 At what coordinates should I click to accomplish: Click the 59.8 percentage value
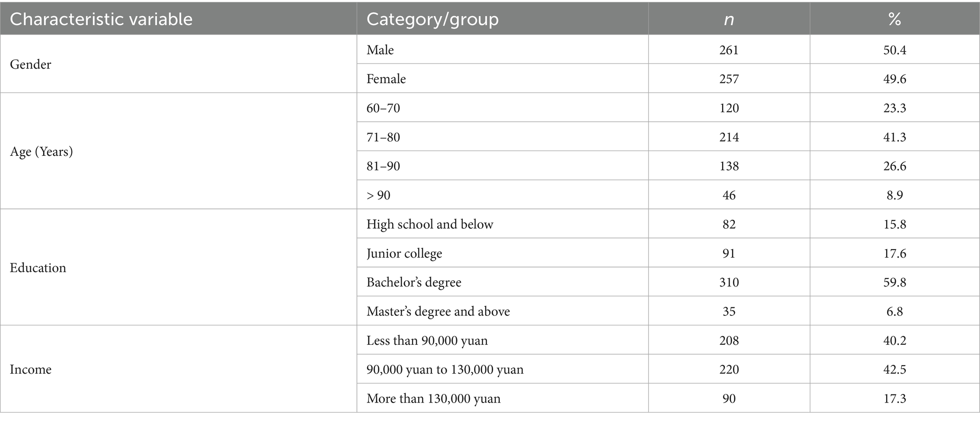click(x=895, y=282)
